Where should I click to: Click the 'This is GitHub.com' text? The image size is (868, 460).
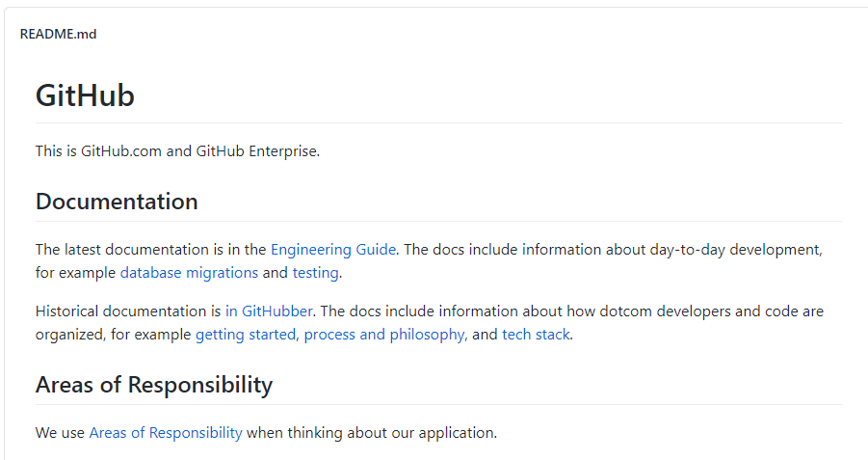tap(98, 151)
